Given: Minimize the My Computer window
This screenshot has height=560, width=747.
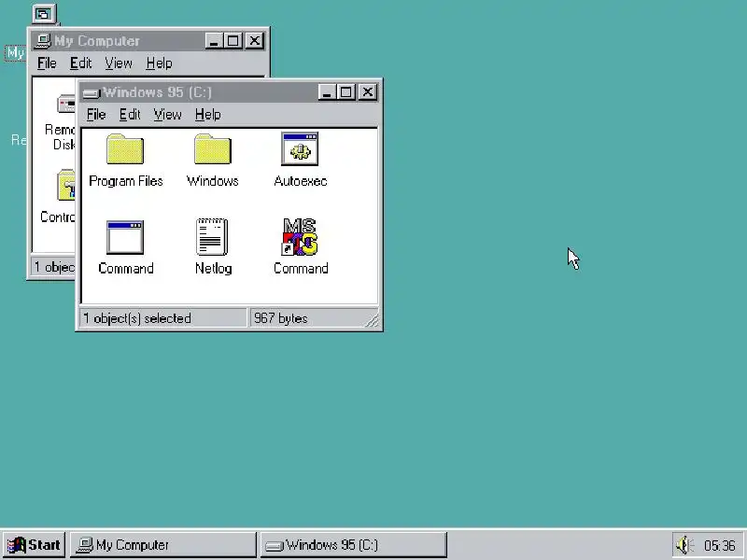Looking at the screenshot, I should (214, 40).
